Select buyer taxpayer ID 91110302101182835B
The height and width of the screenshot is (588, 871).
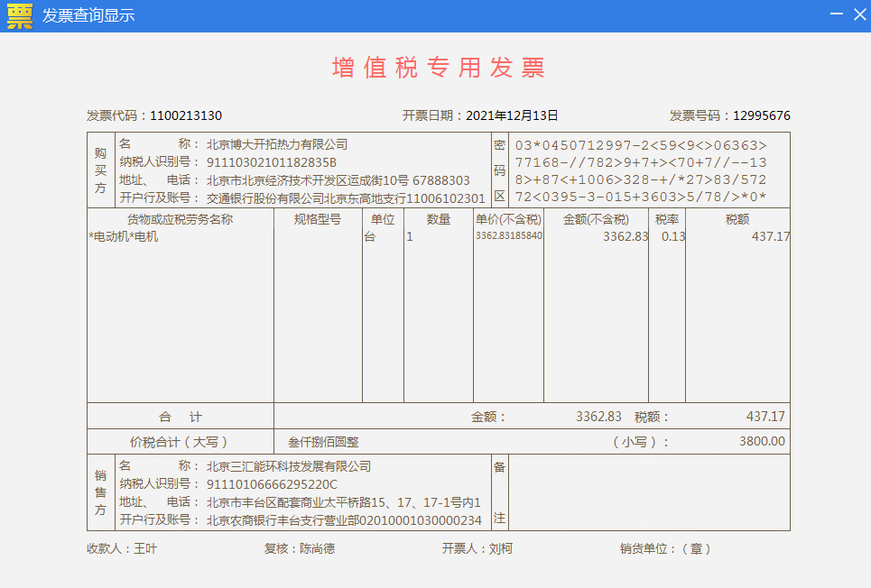coord(271,162)
